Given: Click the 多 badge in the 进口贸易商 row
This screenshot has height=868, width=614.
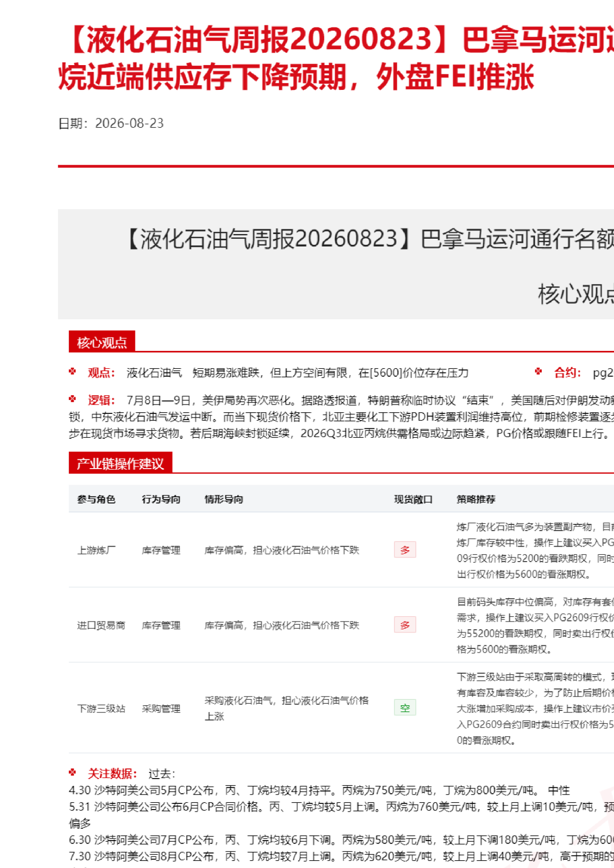Looking at the screenshot, I should tap(405, 625).
